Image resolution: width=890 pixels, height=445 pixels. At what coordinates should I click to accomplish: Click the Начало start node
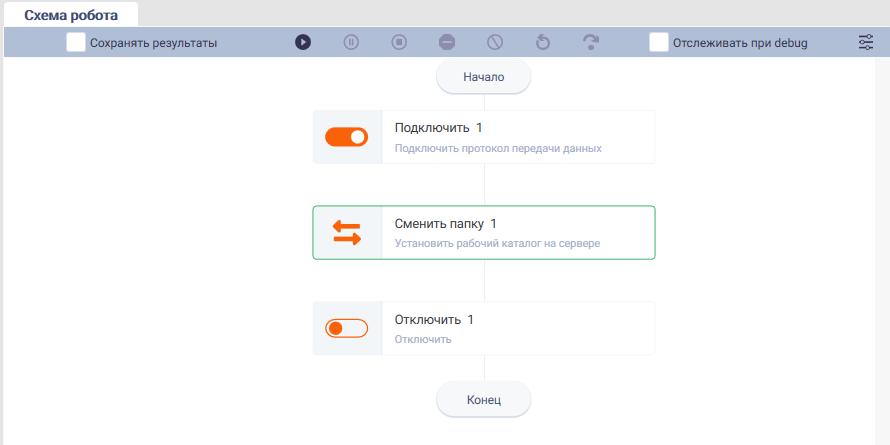(484, 77)
